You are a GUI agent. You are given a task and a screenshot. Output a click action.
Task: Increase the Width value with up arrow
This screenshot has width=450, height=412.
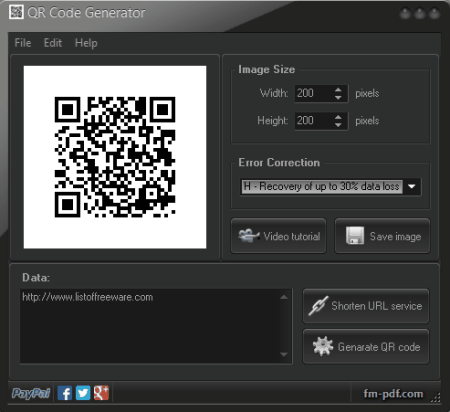click(x=338, y=90)
